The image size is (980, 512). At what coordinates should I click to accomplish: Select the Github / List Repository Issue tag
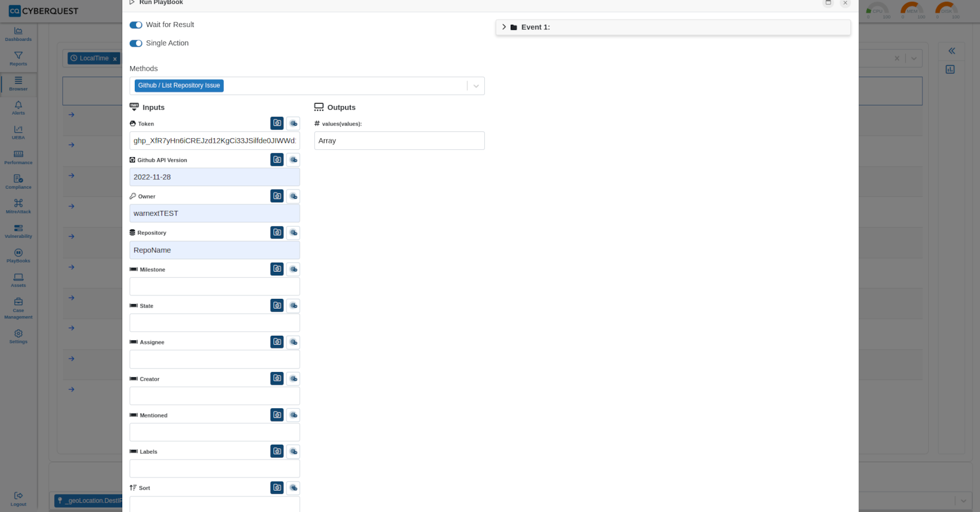[179, 85]
